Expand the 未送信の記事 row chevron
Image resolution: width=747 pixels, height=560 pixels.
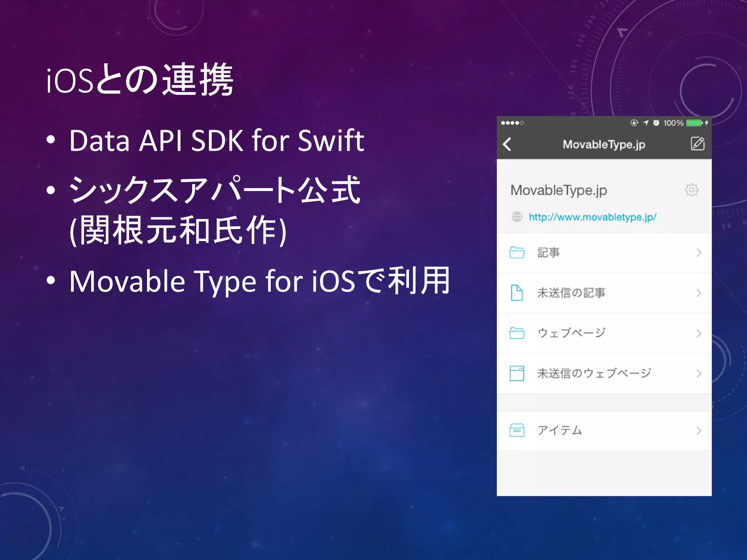click(x=699, y=293)
